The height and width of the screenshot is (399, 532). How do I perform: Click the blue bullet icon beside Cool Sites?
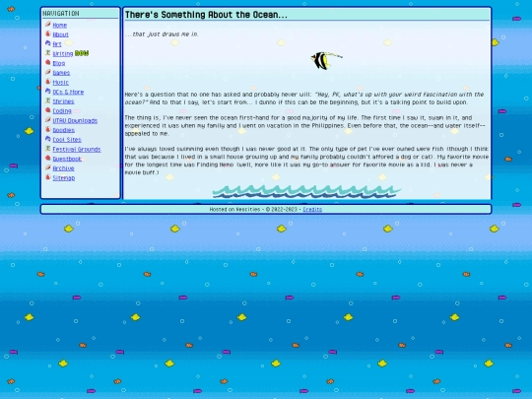click(48, 139)
